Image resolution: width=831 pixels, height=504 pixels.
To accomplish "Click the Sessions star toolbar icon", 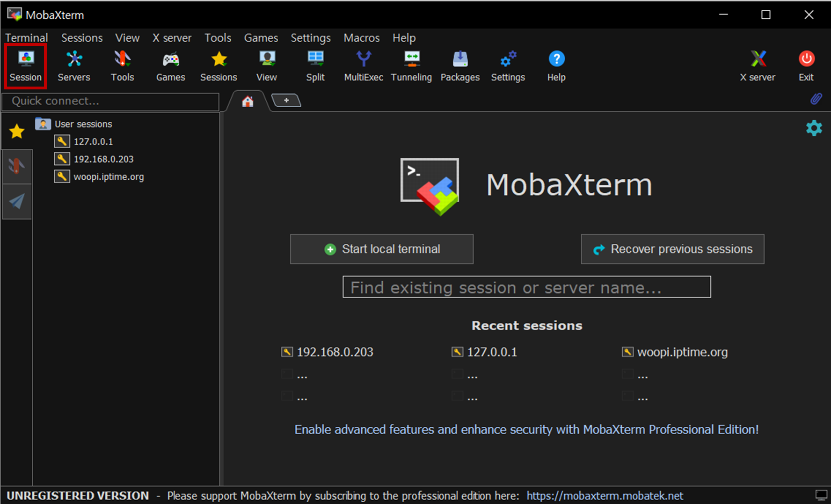I will point(219,66).
